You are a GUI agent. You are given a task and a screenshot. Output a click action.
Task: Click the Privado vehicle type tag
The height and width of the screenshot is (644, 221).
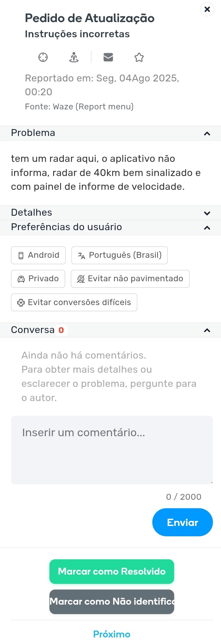click(x=38, y=279)
